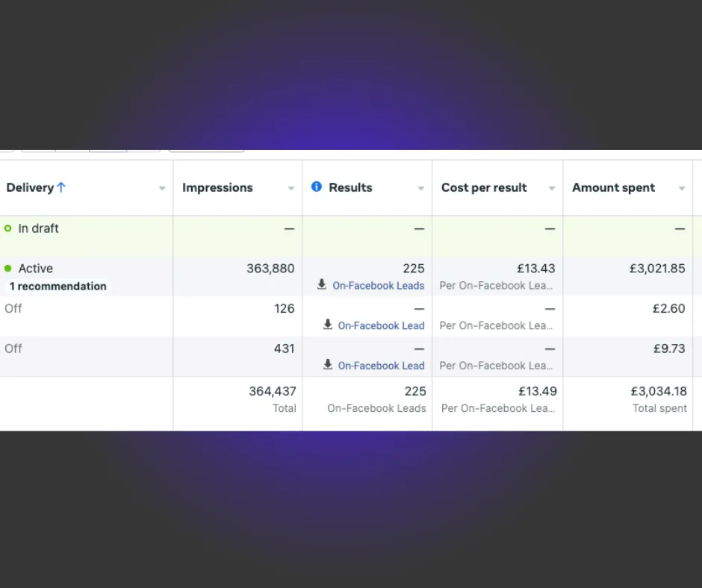Open the Amount spent column dropdown arrow
This screenshot has height=588, width=702.
tap(682, 188)
